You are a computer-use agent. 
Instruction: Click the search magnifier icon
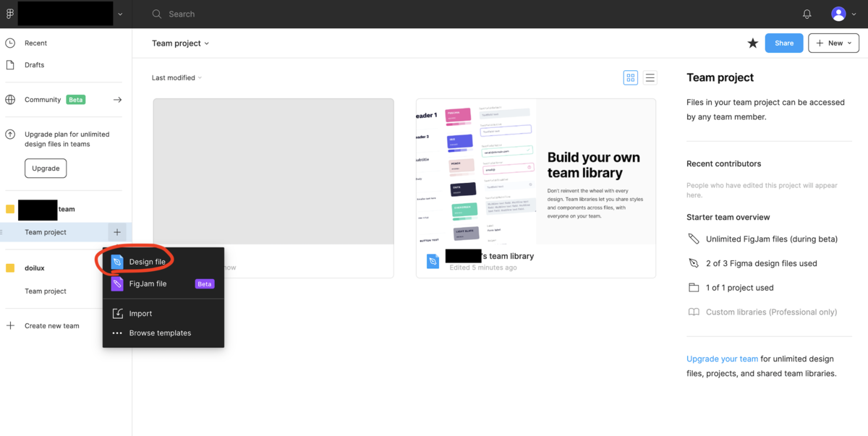pos(157,14)
